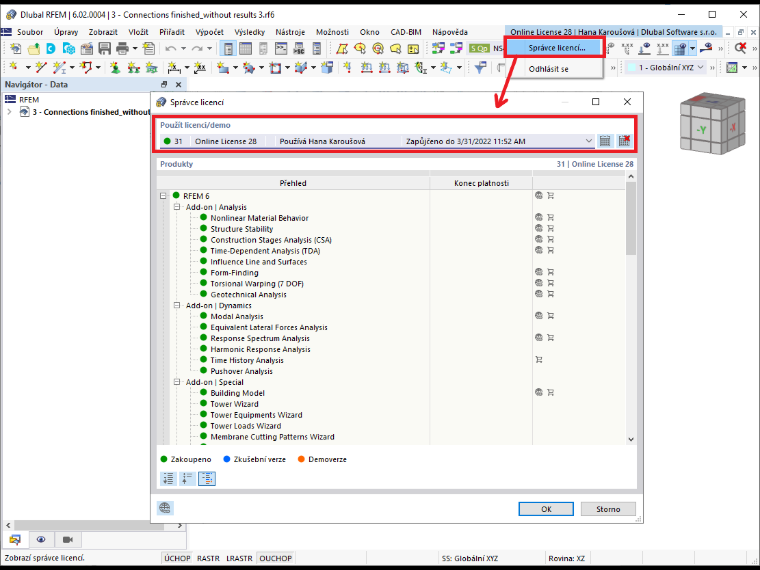Click the view orientation cube

pyautogui.click(x=712, y=124)
